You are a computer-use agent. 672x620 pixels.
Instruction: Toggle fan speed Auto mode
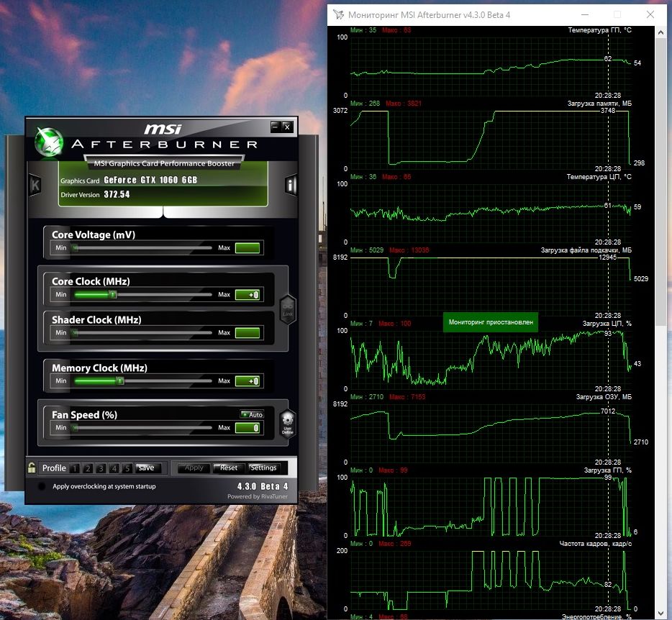click(252, 414)
